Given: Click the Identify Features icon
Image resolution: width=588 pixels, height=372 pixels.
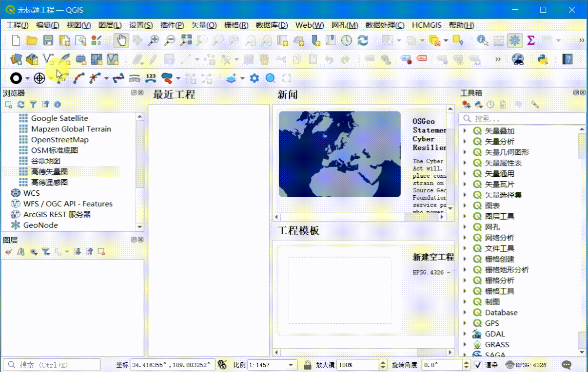Looking at the screenshot, I should pos(482,40).
